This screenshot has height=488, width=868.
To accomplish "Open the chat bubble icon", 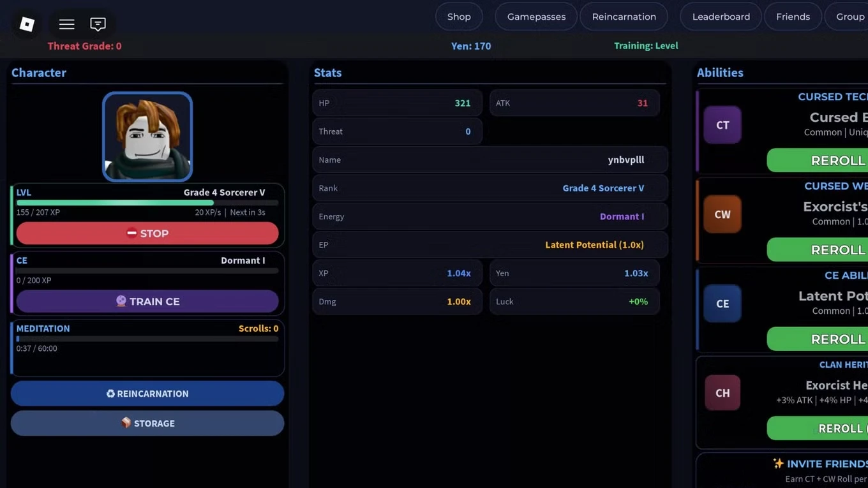I will click(x=98, y=24).
